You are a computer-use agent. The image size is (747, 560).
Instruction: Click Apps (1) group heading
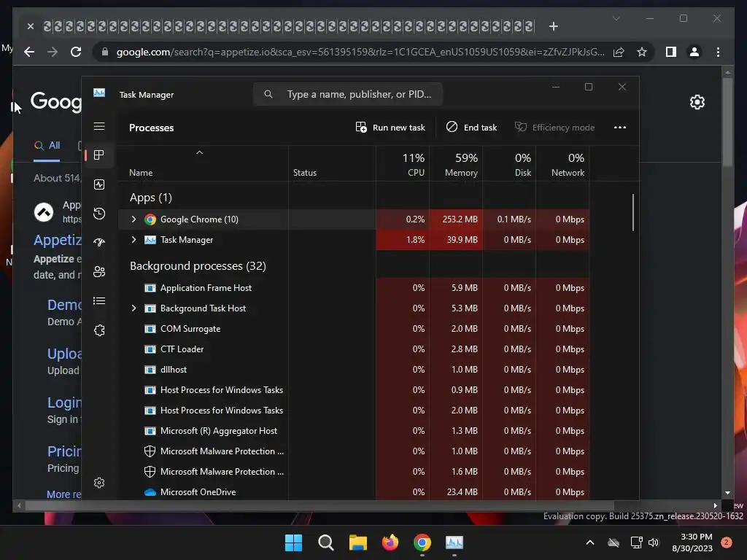pyautogui.click(x=150, y=198)
